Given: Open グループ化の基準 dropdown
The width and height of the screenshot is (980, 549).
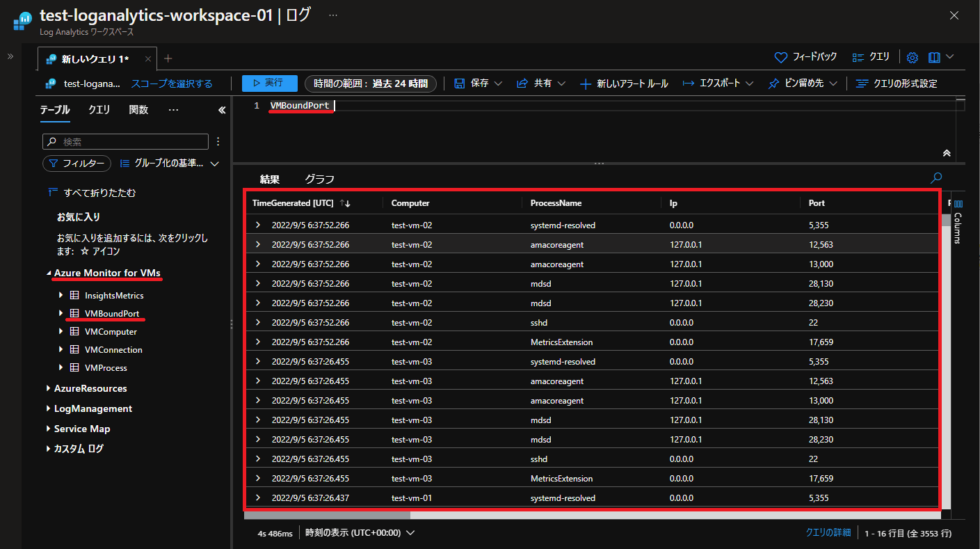Looking at the screenshot, I should [x=169, y=164].
